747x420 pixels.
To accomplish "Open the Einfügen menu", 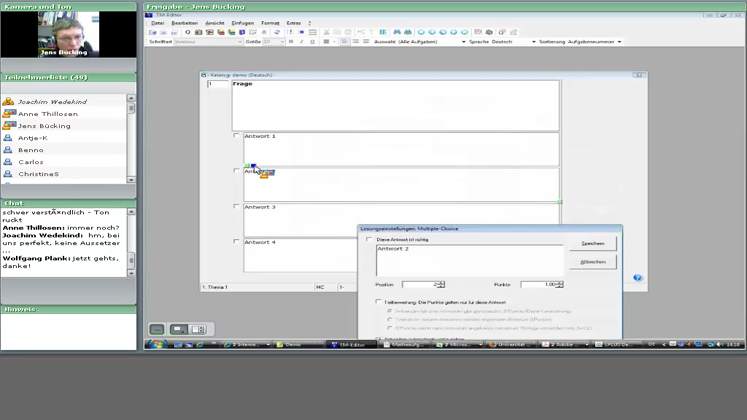I will coord(242,23).
